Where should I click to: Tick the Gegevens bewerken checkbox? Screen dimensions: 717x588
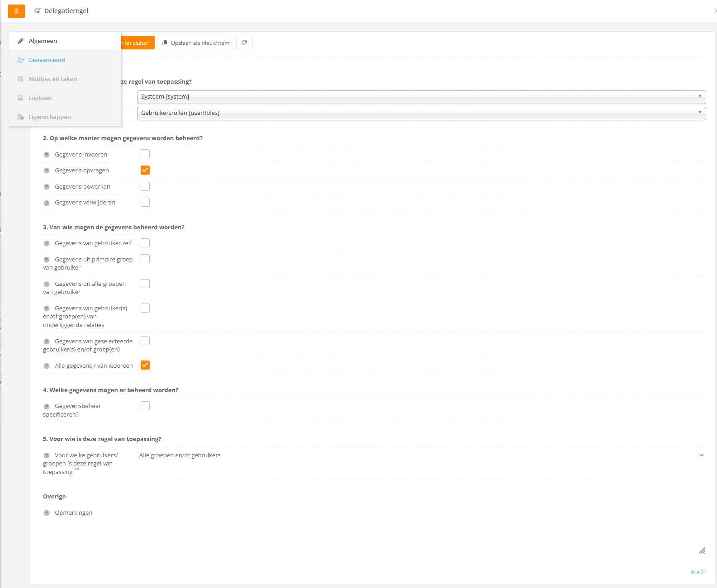tap(145, 186)
